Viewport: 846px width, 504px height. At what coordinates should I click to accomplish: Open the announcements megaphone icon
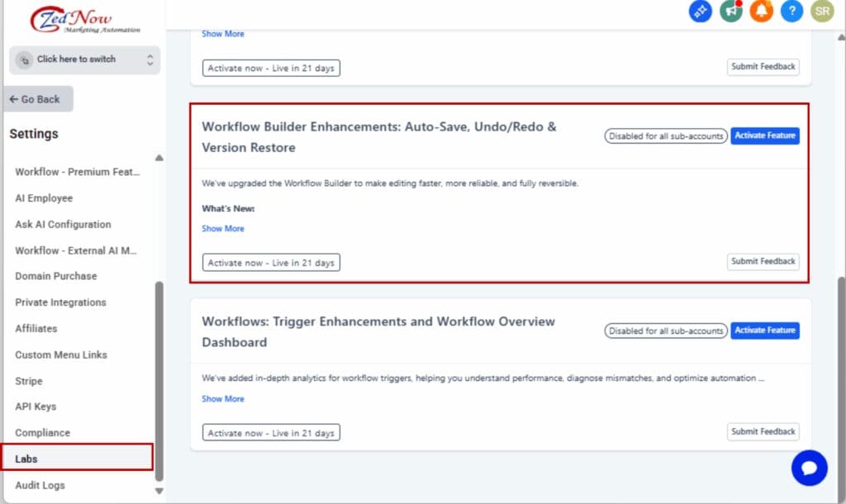coord(730,12)
